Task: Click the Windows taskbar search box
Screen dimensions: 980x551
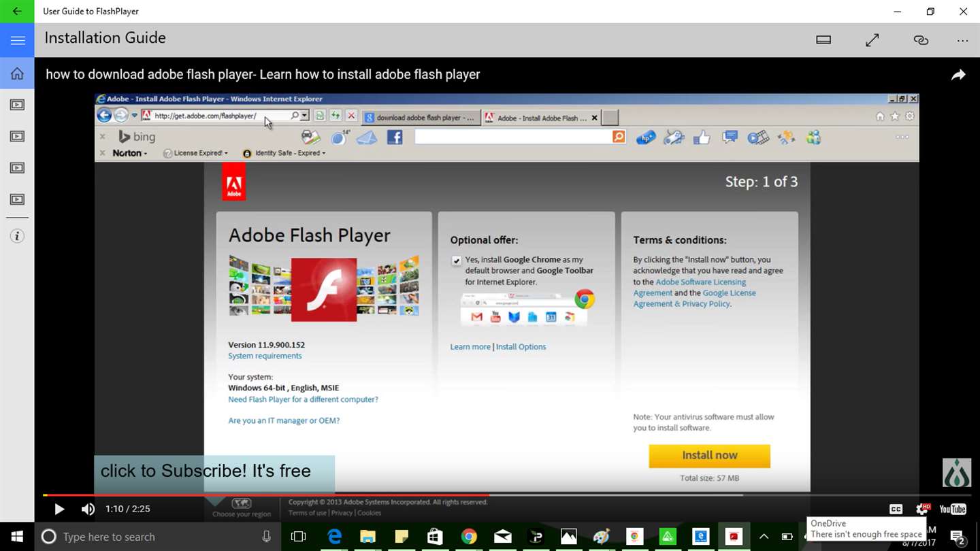Action: coord(158,537)
